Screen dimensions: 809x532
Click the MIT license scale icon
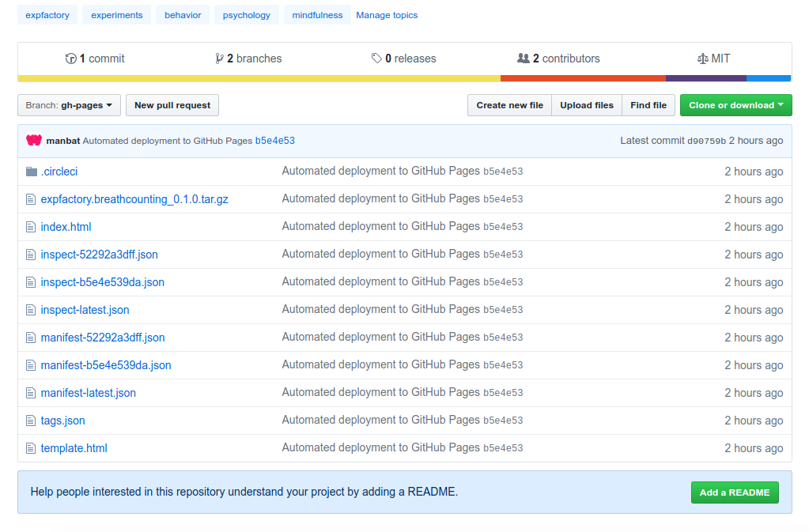702,58
